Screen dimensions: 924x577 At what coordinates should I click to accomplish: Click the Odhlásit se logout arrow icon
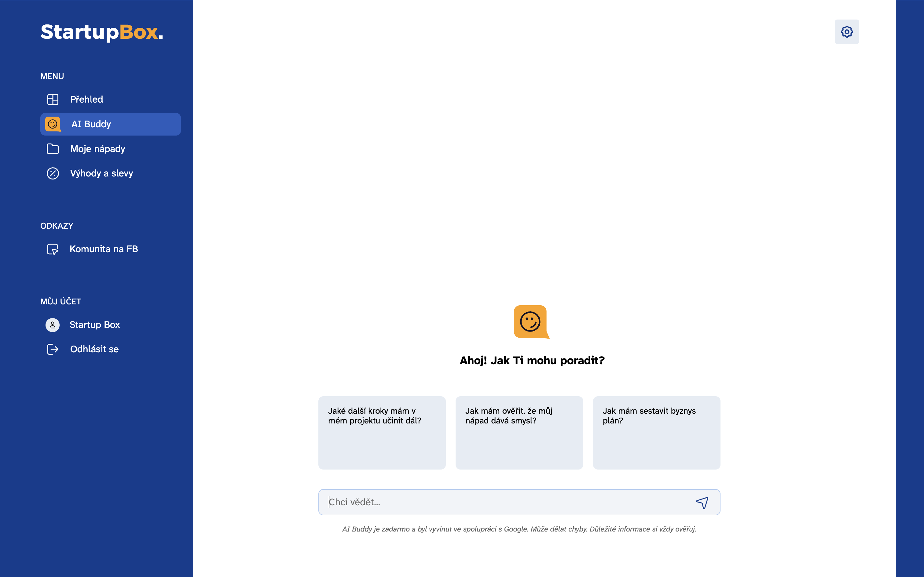click(53, 349)
